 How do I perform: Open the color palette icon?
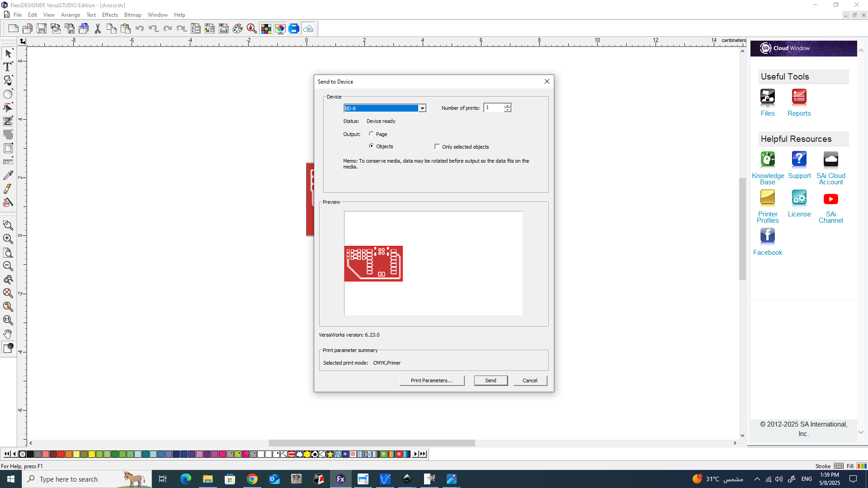click(238, 29)
